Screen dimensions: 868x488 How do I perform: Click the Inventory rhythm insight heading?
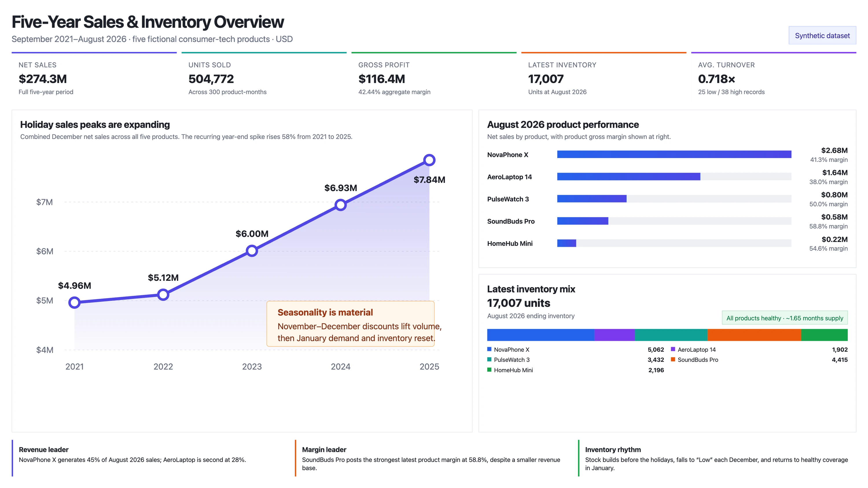tap(613, 450)
